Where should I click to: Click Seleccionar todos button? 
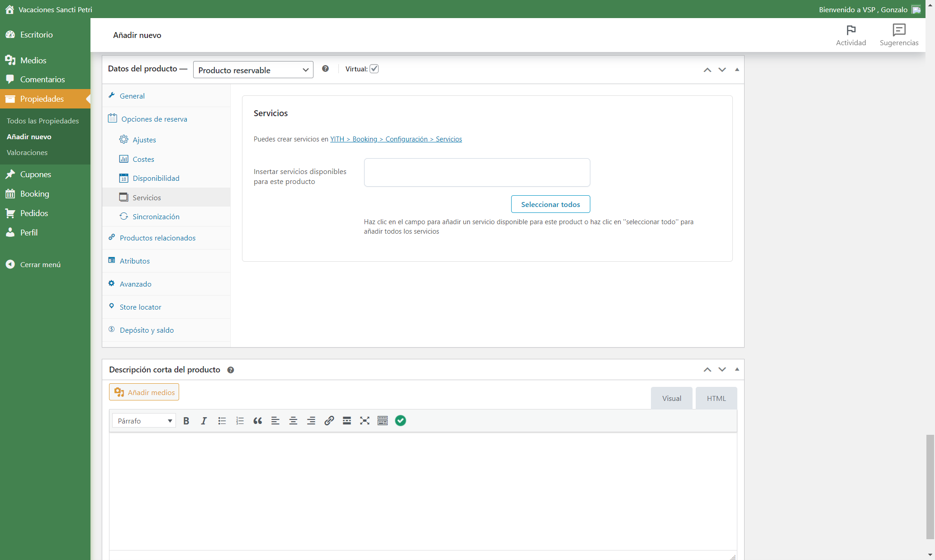[551, 204]
